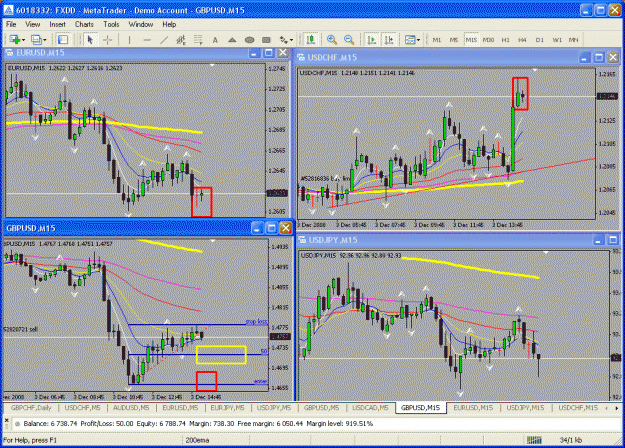Switch to the USDCHF,M5 chart tab
Image resolution: width=625 pixels, height=448 pixels.
coord(83,408)
